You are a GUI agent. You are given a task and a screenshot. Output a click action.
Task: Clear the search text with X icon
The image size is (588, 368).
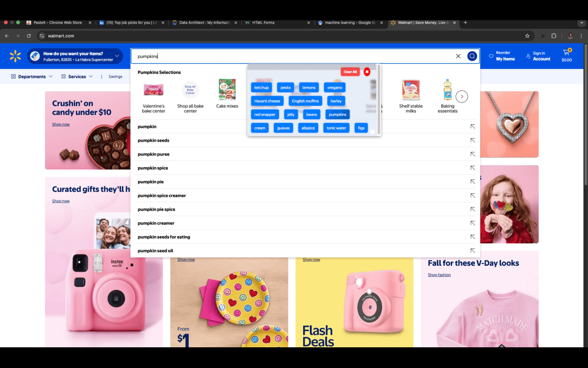458,56
